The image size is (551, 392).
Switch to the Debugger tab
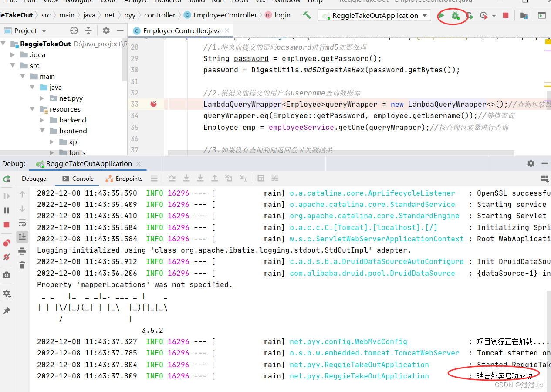click(x=35, y=179)
